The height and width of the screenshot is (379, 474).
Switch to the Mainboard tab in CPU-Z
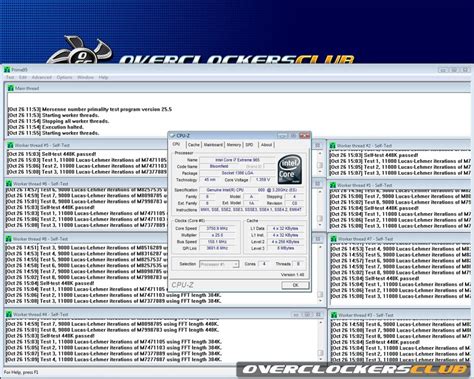213,145
